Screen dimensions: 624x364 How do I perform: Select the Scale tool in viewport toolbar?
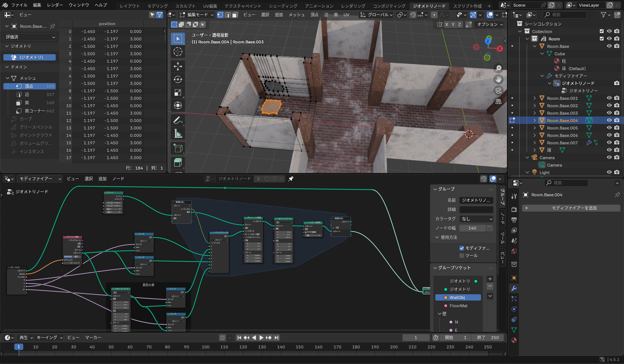coord(178,92)
